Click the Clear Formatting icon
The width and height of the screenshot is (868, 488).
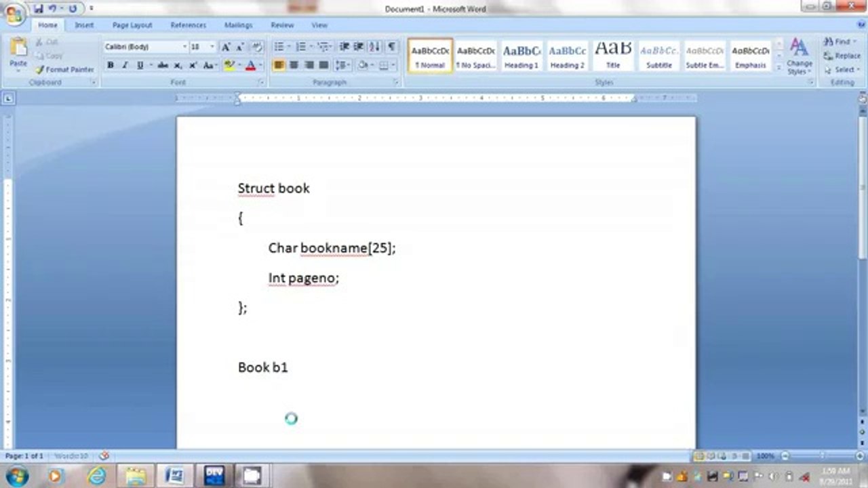257,47
